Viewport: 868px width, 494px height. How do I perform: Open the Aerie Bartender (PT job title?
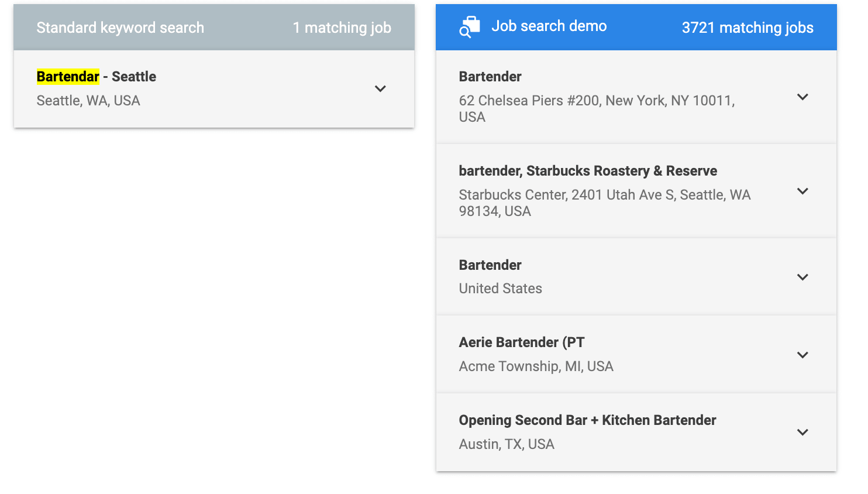(521, 342)
